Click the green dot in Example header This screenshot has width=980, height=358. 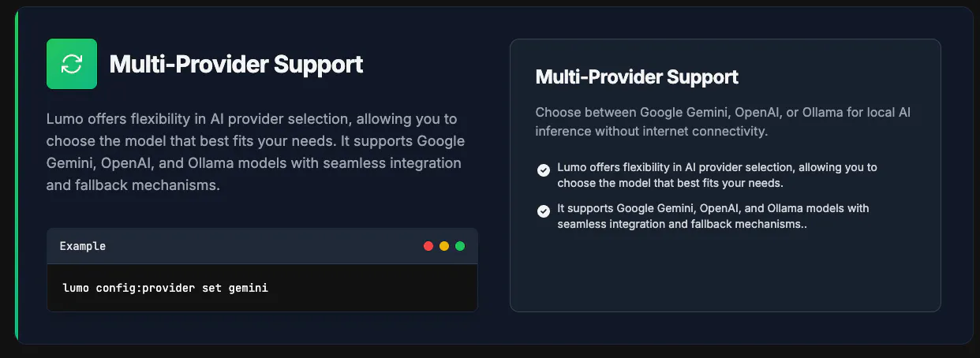point(460,246)
